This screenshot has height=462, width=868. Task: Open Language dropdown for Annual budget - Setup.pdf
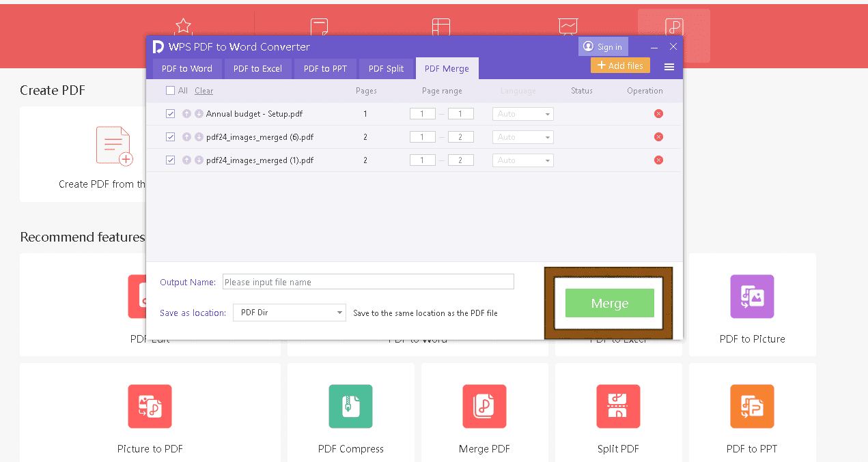(523, 114)
